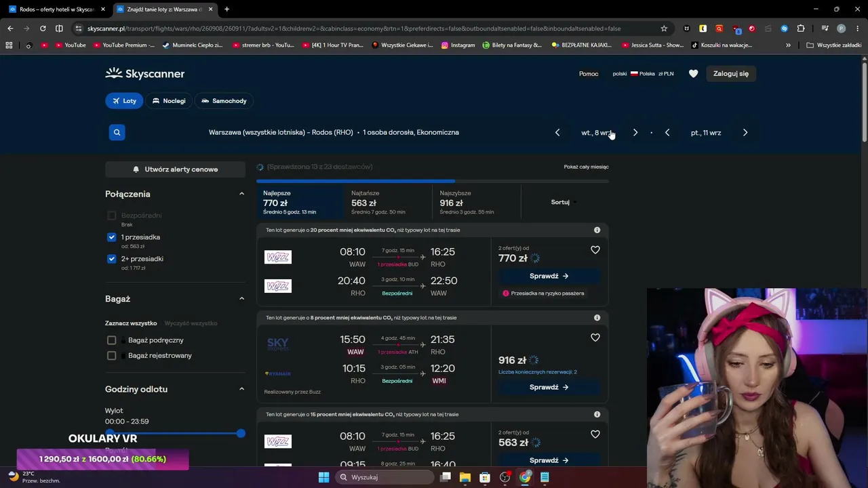Image resolution: width=868 pixels, height=488 pixels.
Task: Click the right handle of Wylot time slider
Action: [x=241, y=433]
